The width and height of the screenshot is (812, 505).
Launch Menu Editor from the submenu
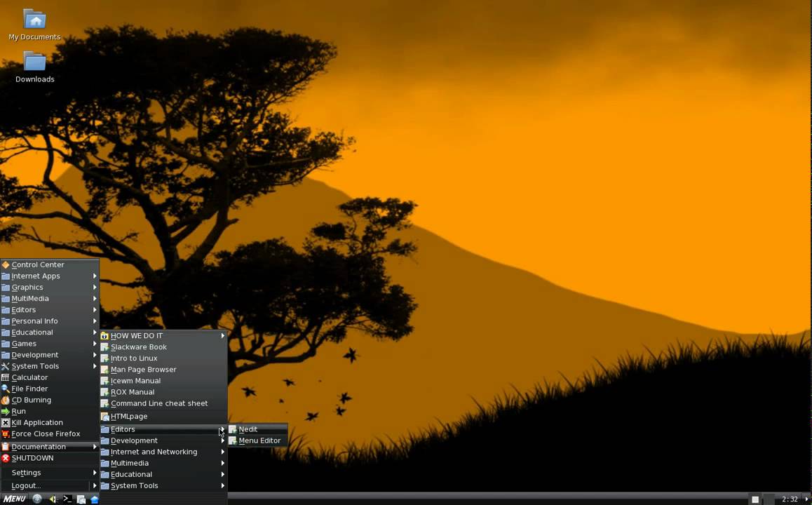(x=258, y=440)
